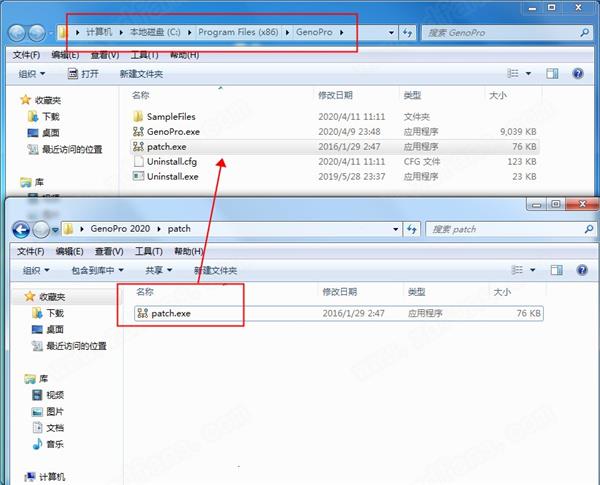
Task: Toggle preview pane in patch window
Action: (x=556, y=270)
